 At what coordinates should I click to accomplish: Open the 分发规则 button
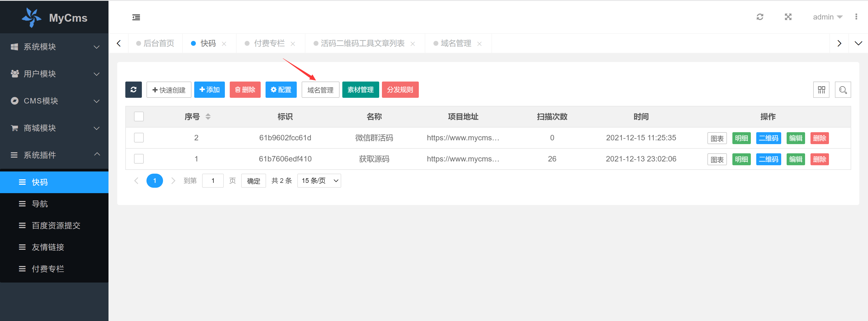[x=400, y=89]
